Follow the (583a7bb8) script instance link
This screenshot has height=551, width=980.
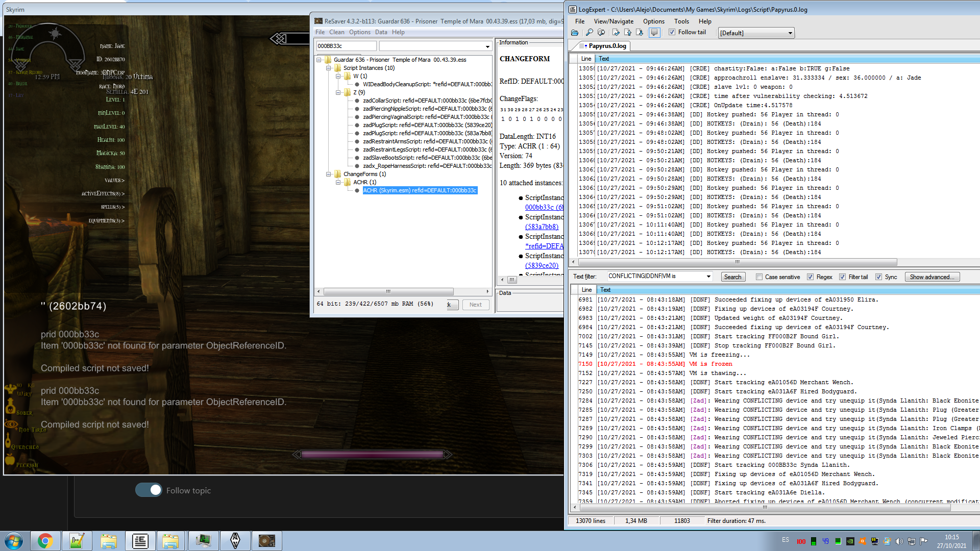point(542,227)
